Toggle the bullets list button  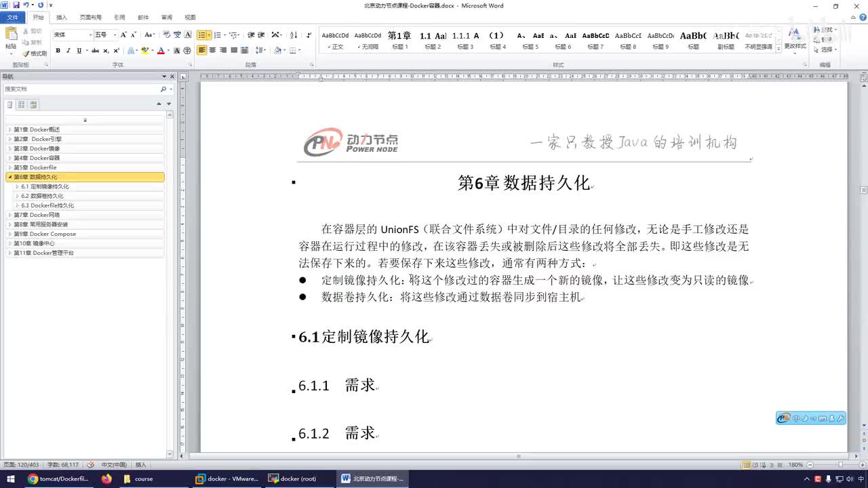tap(202, 35)
